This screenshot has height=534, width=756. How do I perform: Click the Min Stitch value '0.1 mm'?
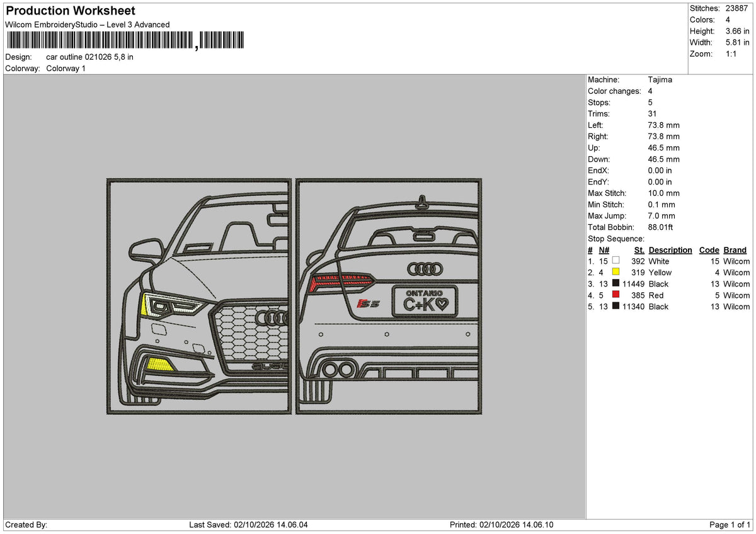pos(661,204)
